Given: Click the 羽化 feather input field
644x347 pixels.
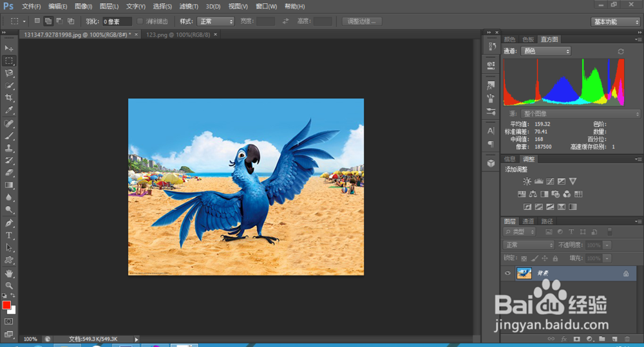Looking at the screenshot, I should (x=117, y=21).
